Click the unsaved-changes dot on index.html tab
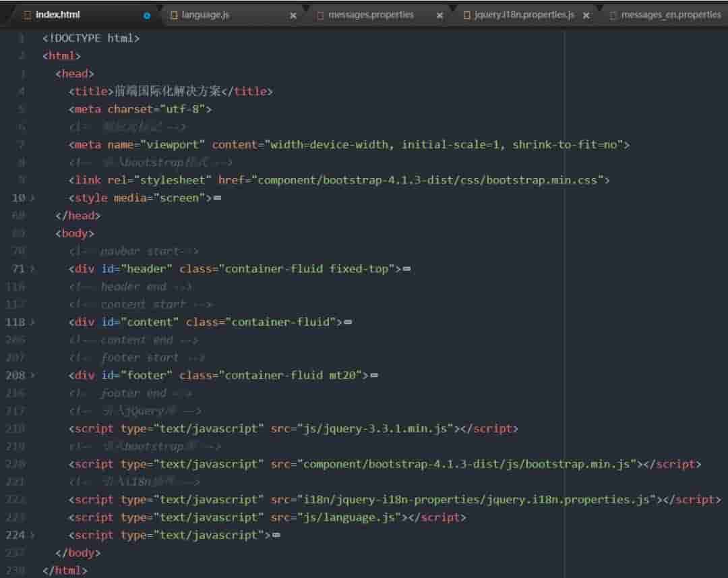Viewport: 728px width, 578px height. click(147, 15)
